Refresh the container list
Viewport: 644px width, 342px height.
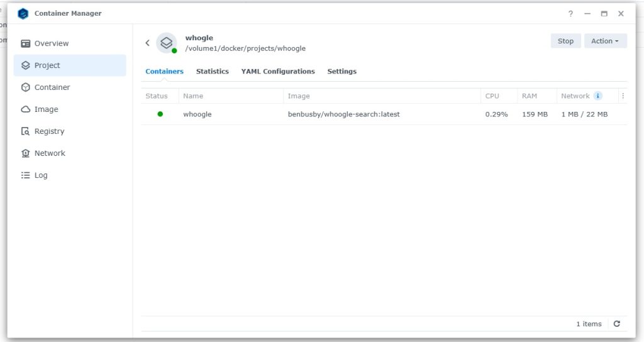(616, 324)
